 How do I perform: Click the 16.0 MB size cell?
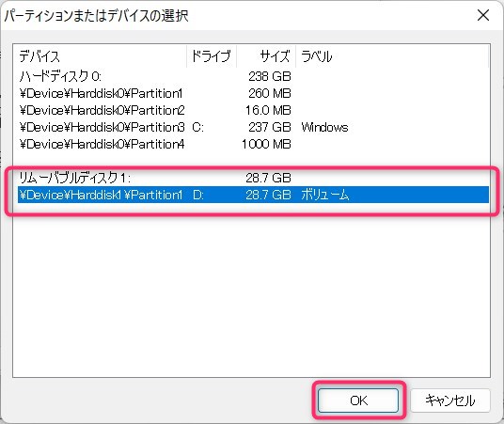click(268, 110)
